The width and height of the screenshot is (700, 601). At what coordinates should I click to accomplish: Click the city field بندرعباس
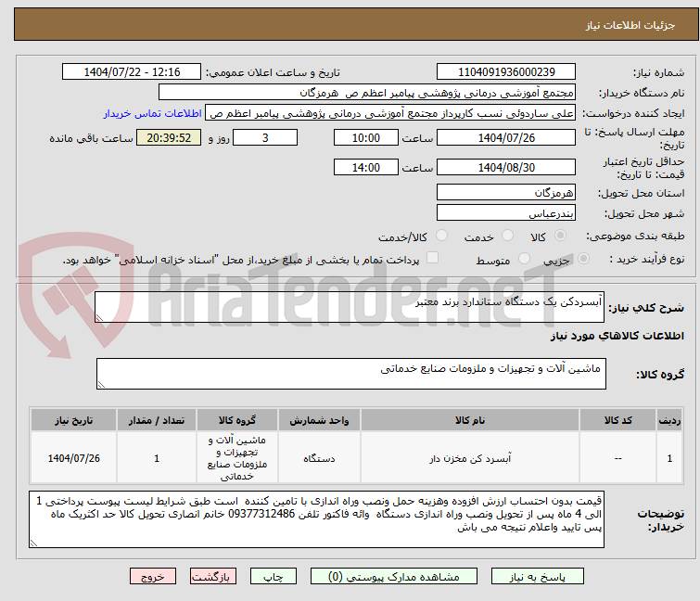coord(506,213)
